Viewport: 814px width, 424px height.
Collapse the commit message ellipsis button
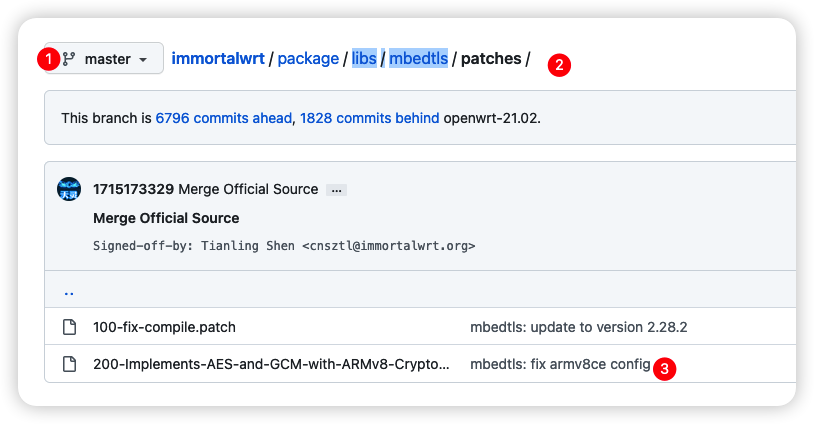pos(336,190)
